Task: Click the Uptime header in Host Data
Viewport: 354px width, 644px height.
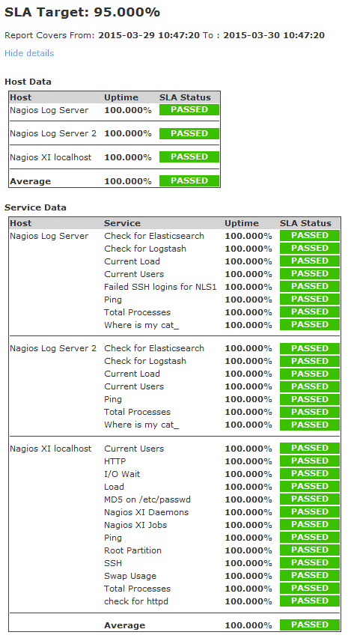Action: pyautogui.click(x=121, y=97)
